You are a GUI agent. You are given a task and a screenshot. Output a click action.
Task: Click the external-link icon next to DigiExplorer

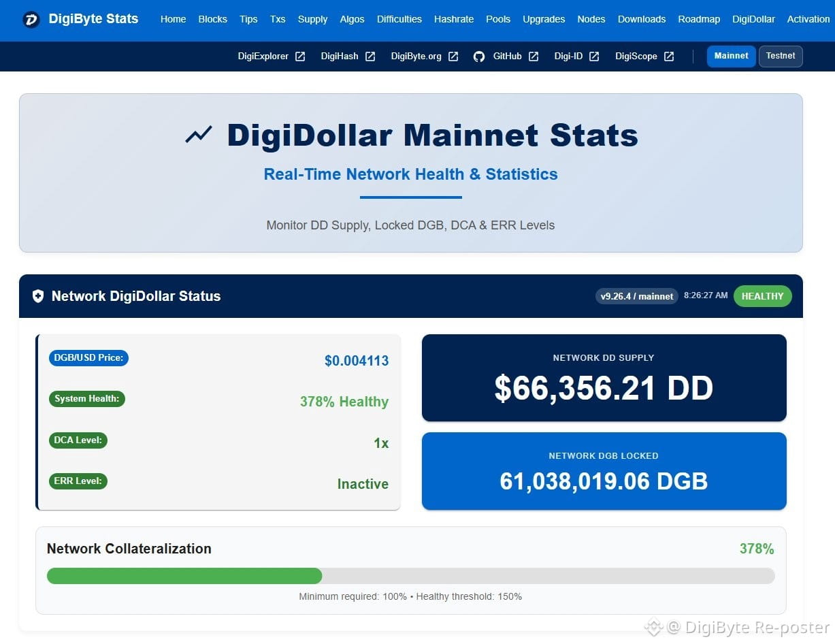[300, 57]
